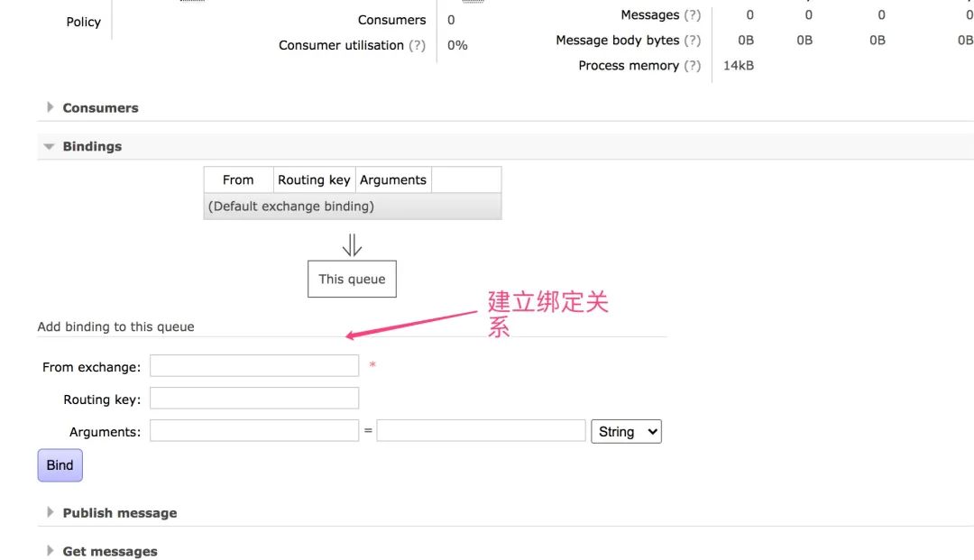Expand the Consumers section
The height and width of the screenshot is (560, 974).
click(x=100, y=108)
